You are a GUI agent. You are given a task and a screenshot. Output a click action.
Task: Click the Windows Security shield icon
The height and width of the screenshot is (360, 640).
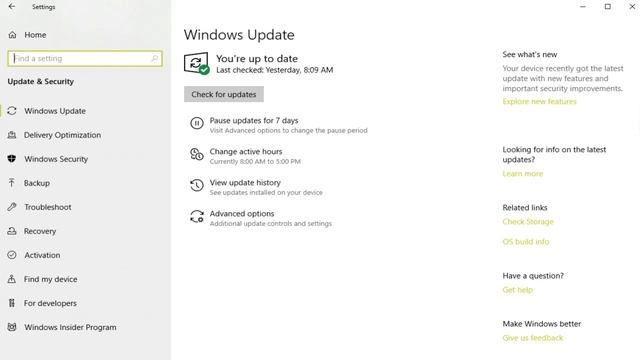click(x=12, y=159)
